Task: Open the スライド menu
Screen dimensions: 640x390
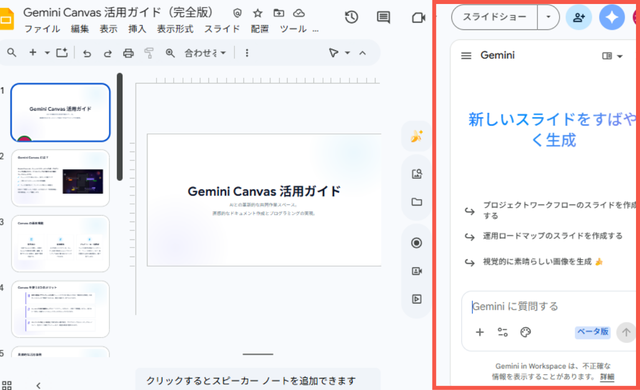Action: tap(222, 29)
